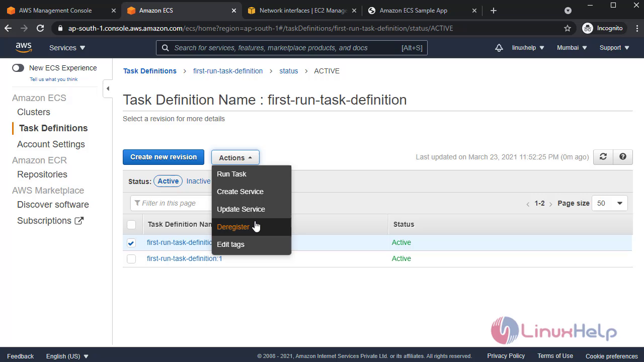Select the Active status filter
The width and height of the screenshot is (644, 362).
pos(168,181)
